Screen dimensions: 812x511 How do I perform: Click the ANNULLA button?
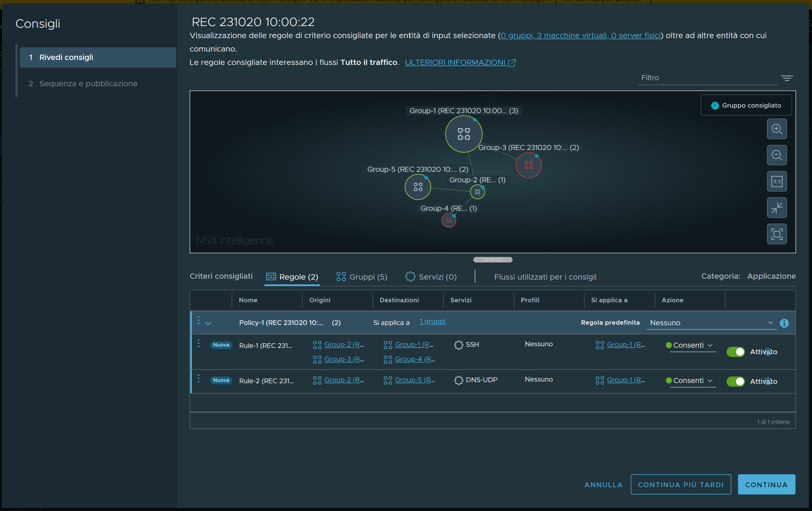[x=603, y=485]
